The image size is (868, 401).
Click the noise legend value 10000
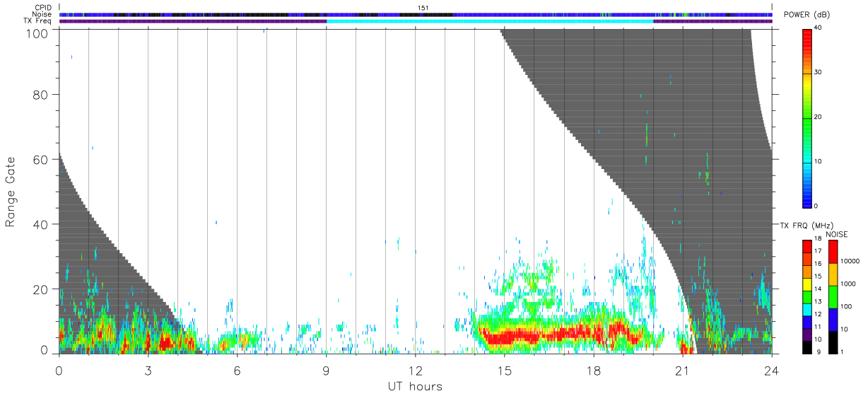tap(850, 261)
